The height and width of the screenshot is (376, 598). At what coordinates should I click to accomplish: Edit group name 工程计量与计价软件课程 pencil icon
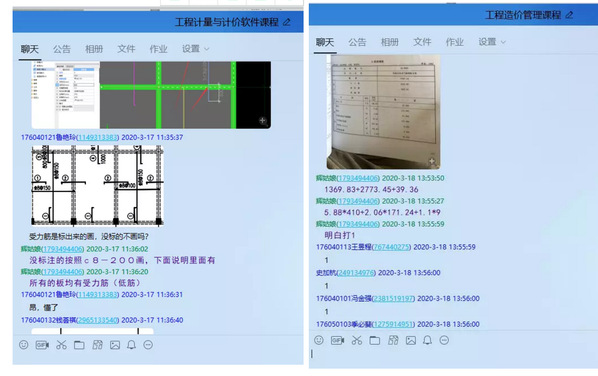[x=287, y=22]
